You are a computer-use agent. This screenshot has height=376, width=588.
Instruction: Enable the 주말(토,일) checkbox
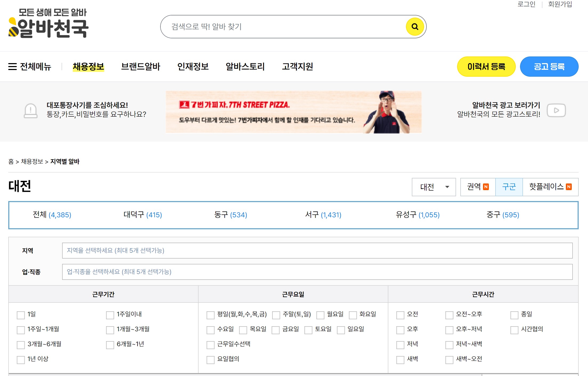pos(276,315)
